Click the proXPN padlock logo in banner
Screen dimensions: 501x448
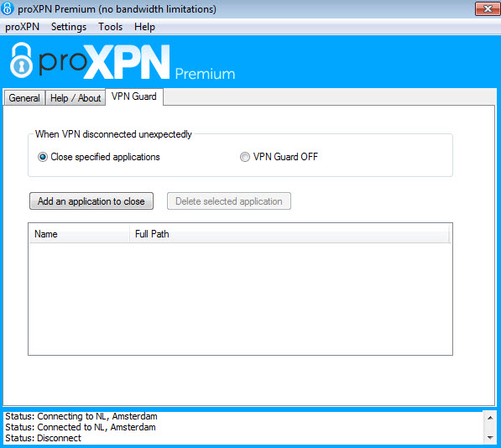click(22, 60)
